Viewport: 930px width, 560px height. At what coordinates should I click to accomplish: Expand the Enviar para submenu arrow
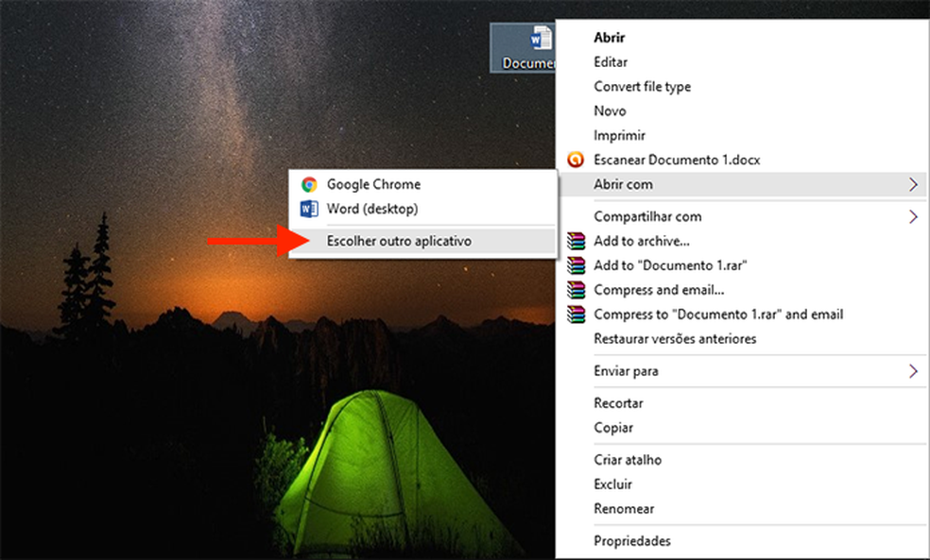913,371
